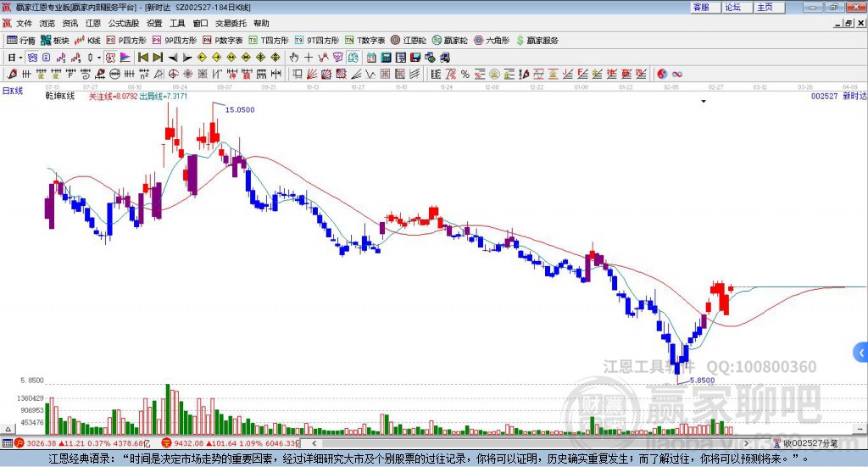Click the pink-blue flag icon
868x467 pixels.
click(125, 58)
